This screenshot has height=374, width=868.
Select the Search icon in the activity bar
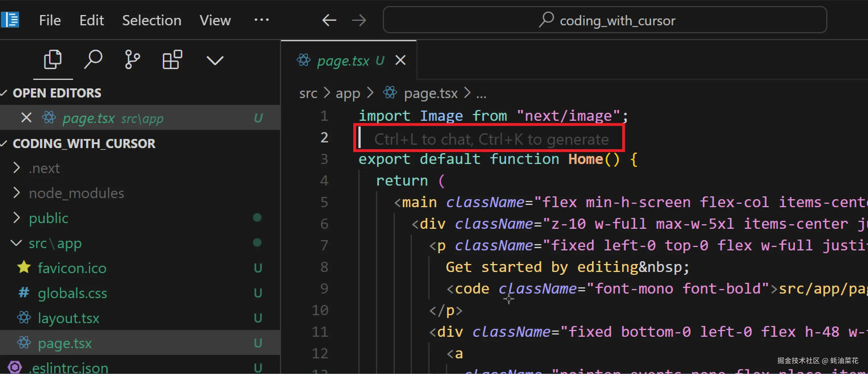(93, 60)
